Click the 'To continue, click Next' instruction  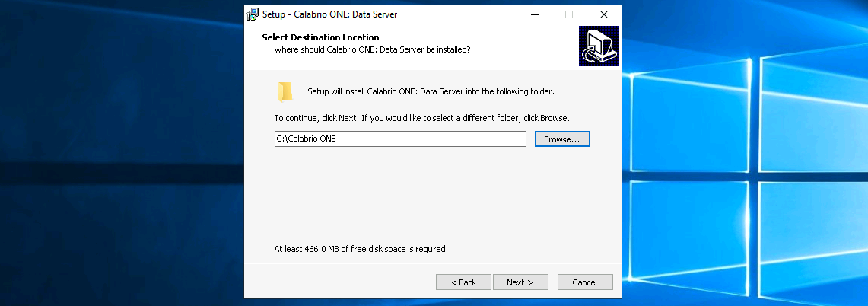pos(421,119)
